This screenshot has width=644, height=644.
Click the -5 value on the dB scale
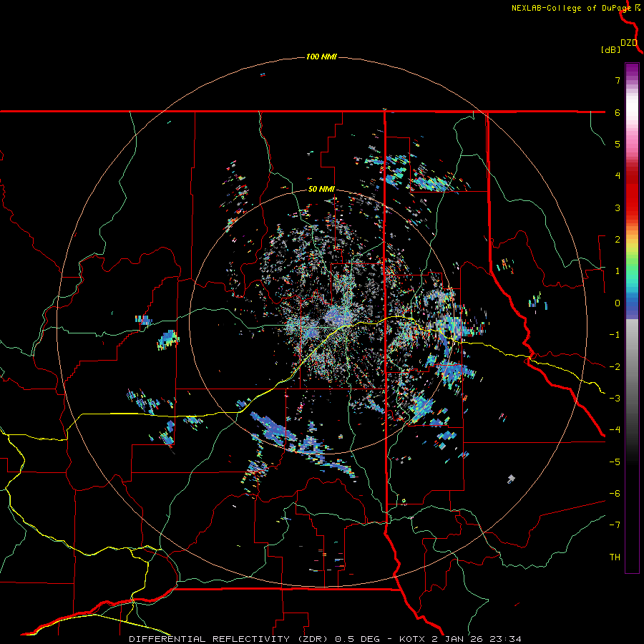[x=615, y=462]
